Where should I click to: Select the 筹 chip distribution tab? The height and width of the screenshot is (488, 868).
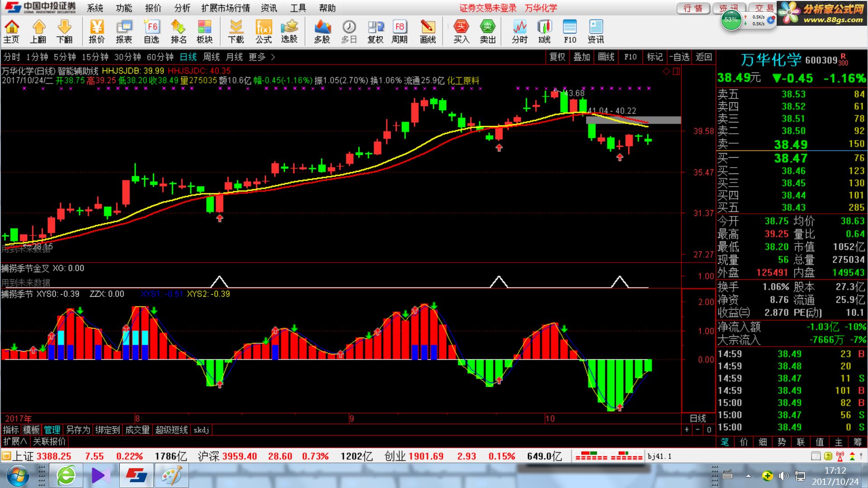(858, 442)
